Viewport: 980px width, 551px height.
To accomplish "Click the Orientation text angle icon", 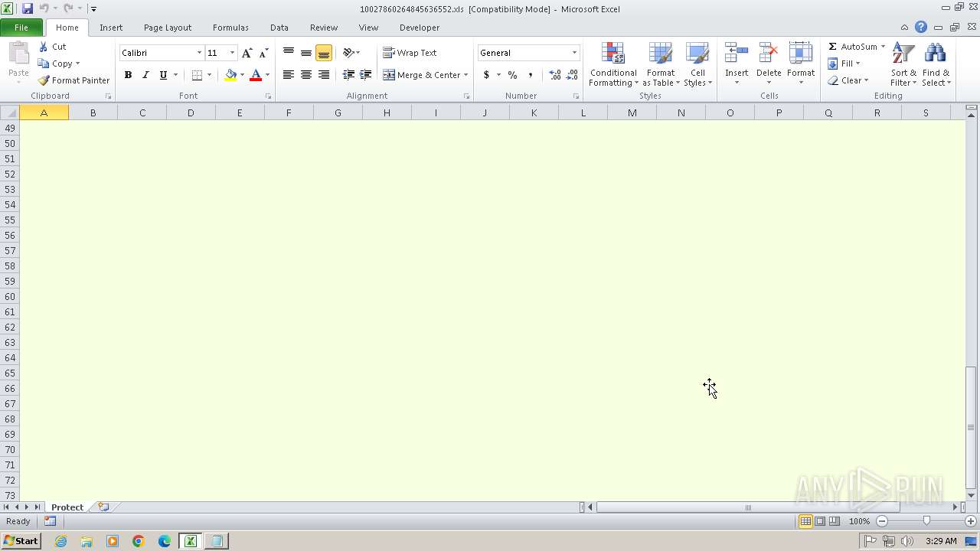I will (x=350, y=53).
